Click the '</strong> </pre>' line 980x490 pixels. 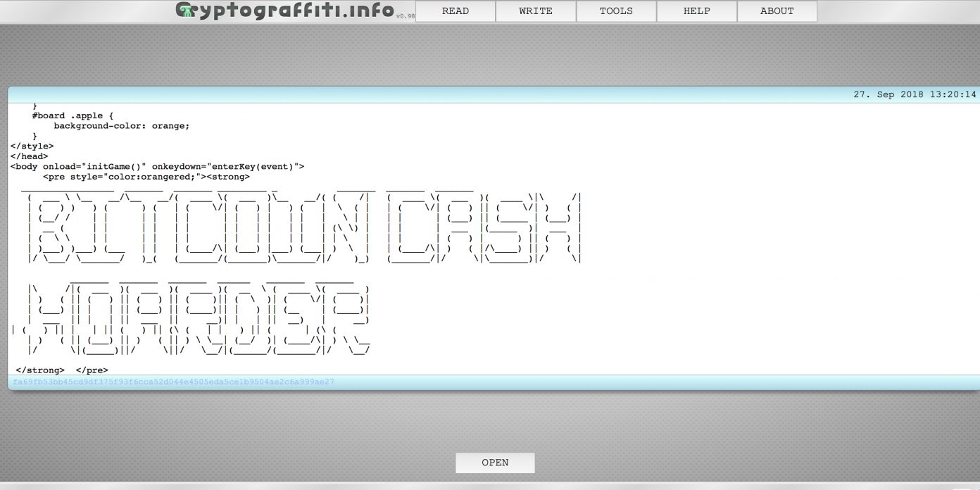point(62,370)
